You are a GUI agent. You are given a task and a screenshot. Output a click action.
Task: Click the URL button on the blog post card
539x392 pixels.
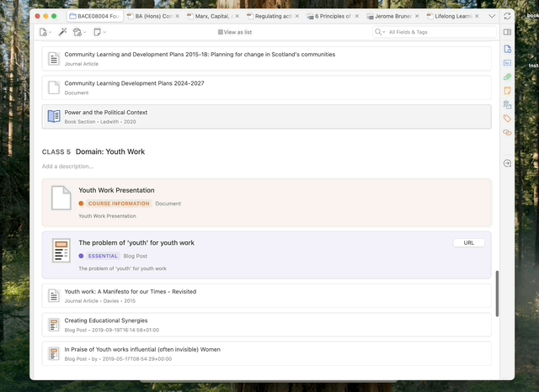[469, 242]
